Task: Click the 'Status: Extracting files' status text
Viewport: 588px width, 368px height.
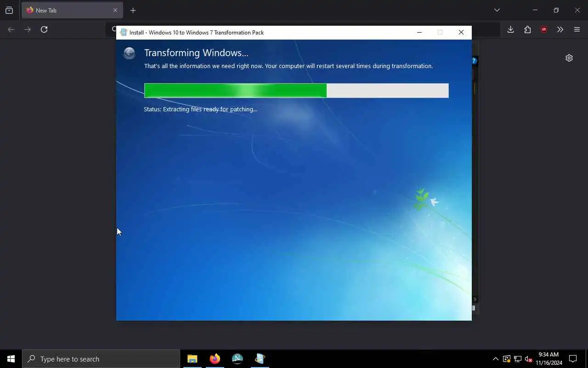Action: click(200, 109)
